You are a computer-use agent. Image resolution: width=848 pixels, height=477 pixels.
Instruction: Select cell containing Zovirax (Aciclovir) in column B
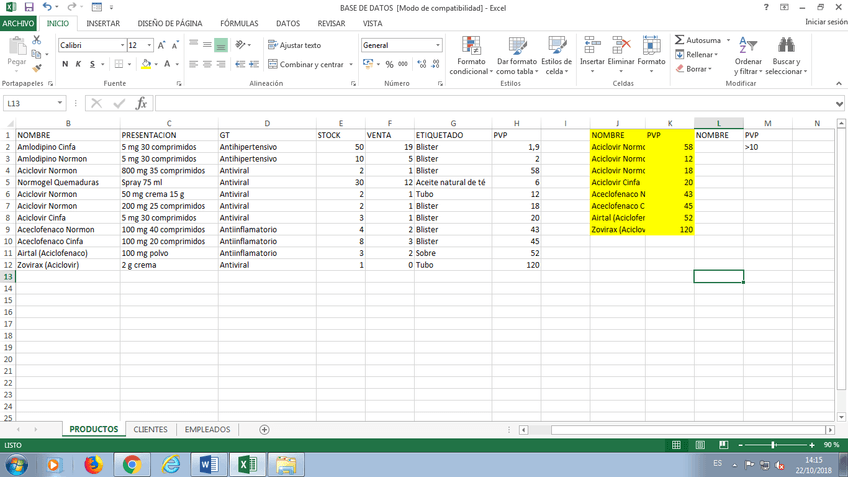click(67, 265)
